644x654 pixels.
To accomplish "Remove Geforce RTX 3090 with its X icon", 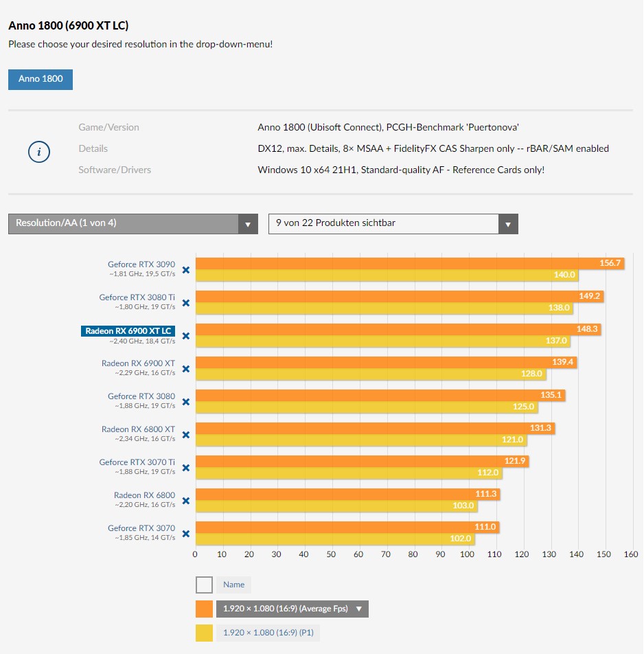I will tap(185, 270).
